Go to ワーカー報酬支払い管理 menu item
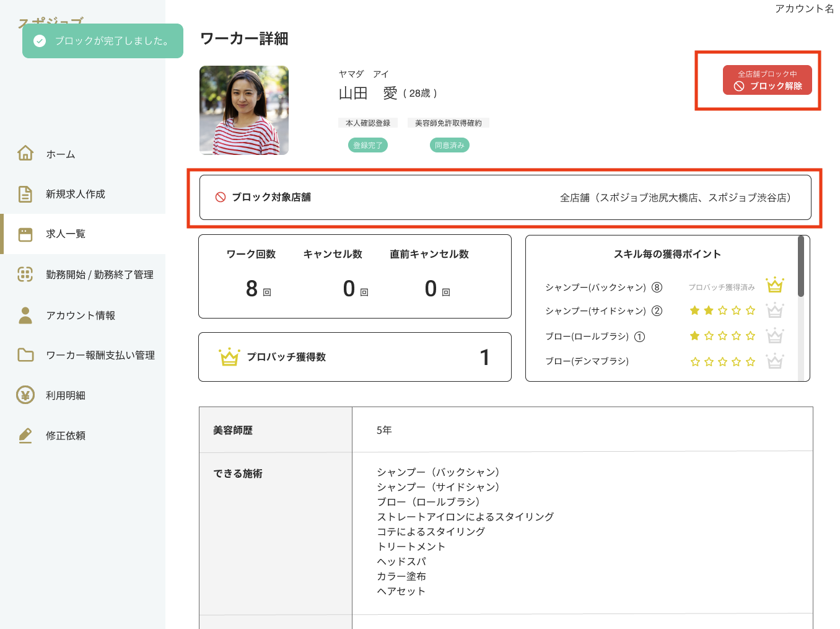This screenshot has height=629, width=840. pos(100,355)
